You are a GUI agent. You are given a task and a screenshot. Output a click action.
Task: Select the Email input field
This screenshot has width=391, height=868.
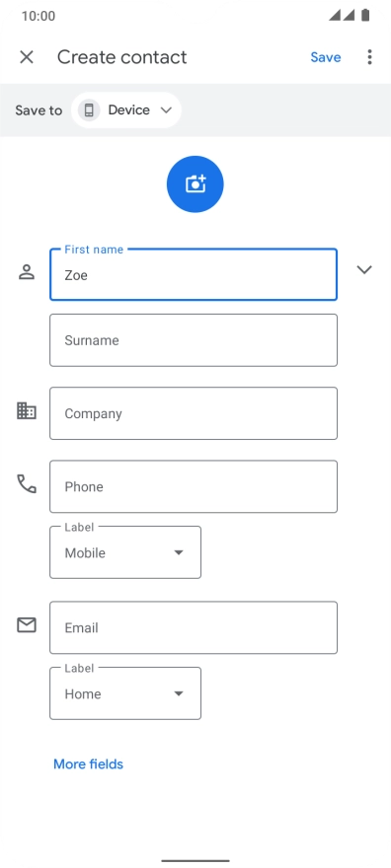tap(194, 627)
